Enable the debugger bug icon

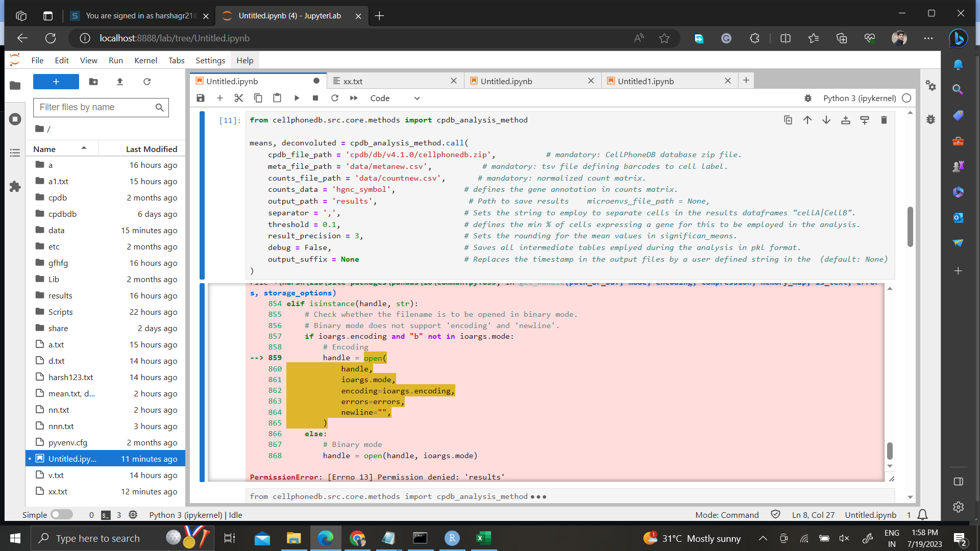808,98
